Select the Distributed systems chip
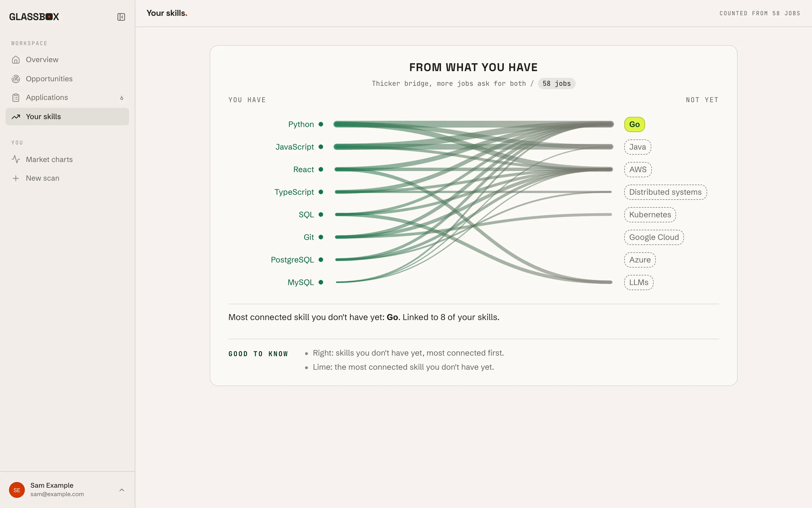The height and width of the screenshot is (508, 812). click(x=665, y=192)
